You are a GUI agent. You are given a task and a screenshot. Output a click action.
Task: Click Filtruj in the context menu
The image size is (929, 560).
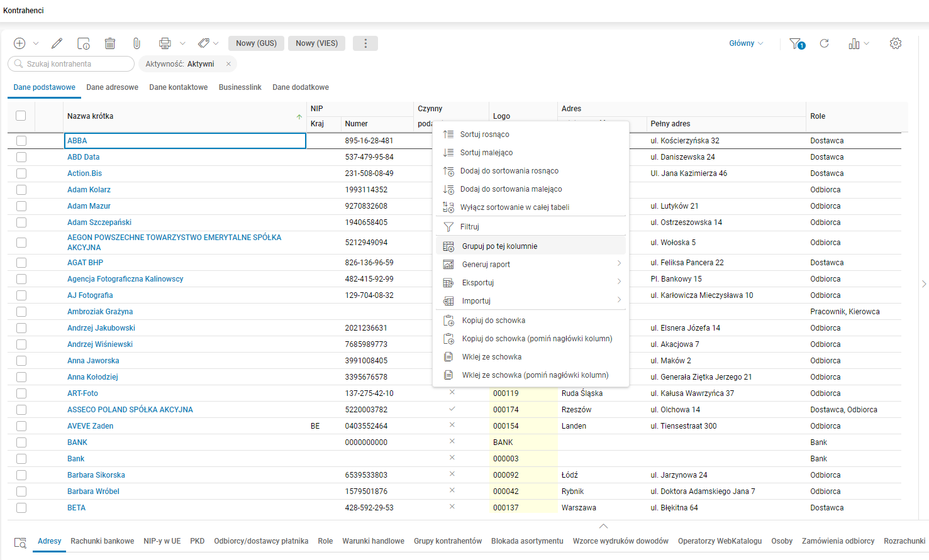[531, 227]
